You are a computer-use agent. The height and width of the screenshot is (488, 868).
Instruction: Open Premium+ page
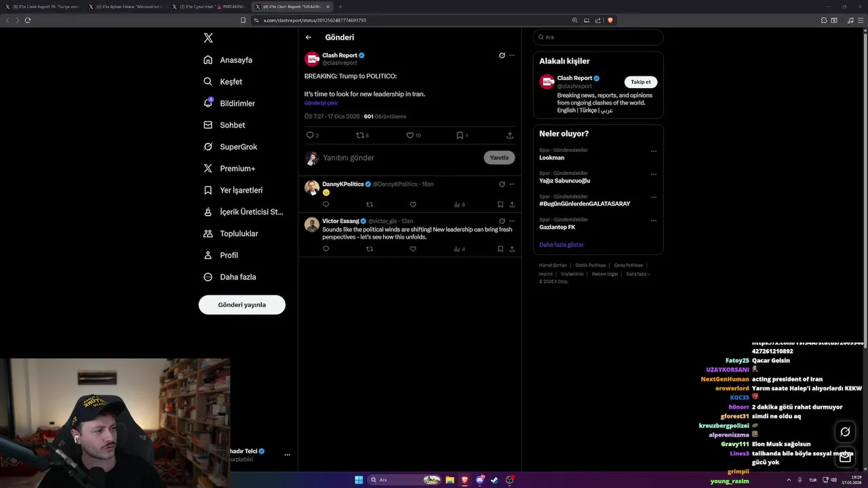(x=229, y=168)
